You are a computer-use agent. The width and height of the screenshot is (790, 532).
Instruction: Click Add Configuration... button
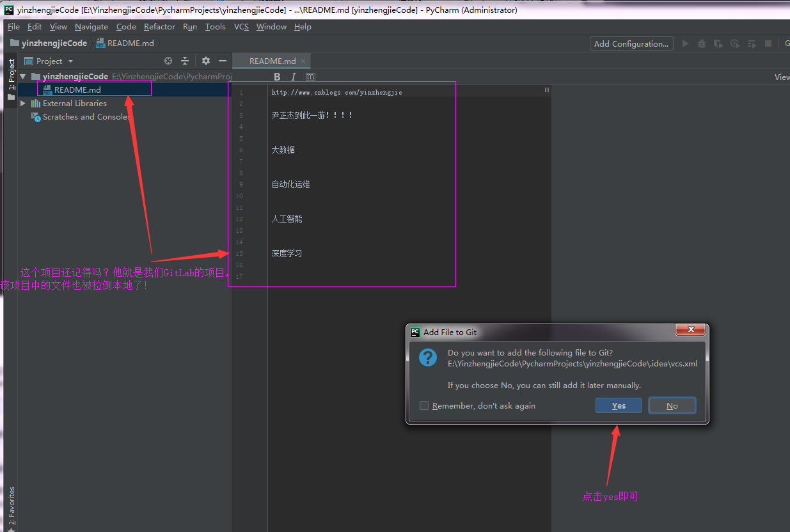coord(631,43)
